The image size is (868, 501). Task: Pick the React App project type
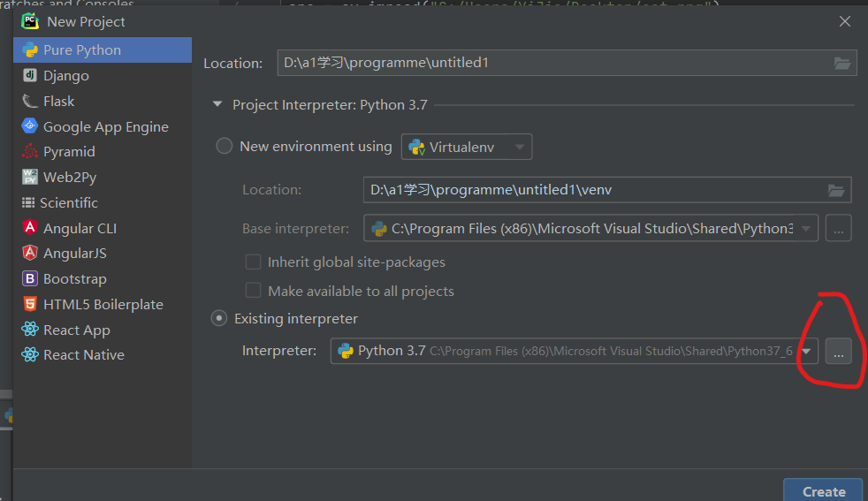tap(103, 330)
